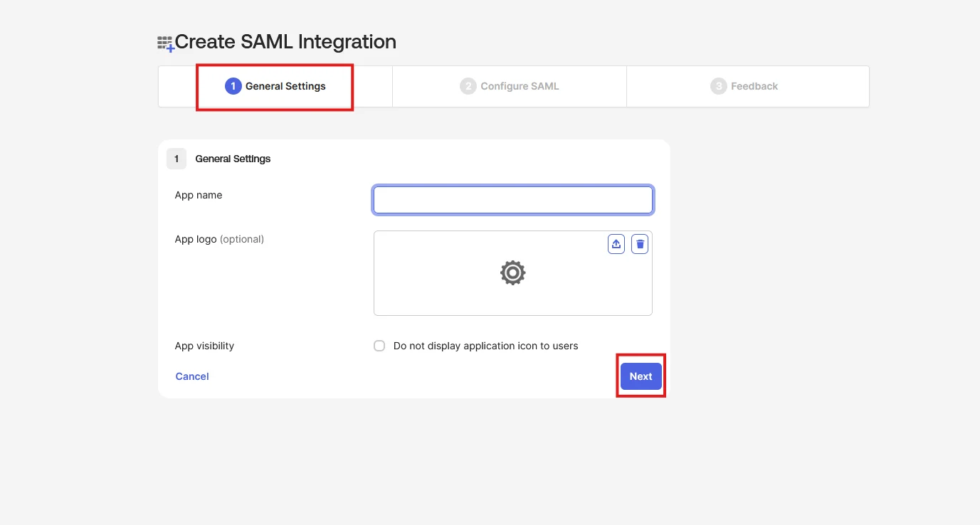Image resolution: width=980 pixels, height=525 pixels.
Task: Click the App name field label
Action: pyautogui.click(x=198, y=194)
